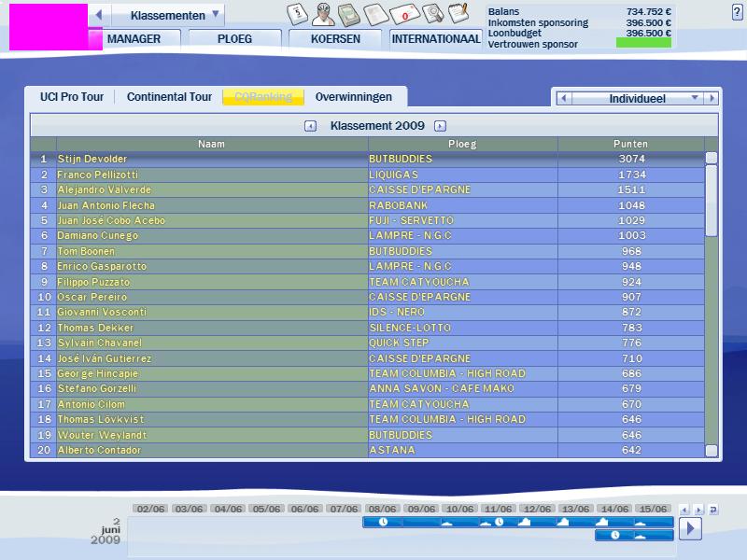Open the green finance ledger icon
Image resolution: width=747 pixels, height=560 pixels.
tap(348, 14)
